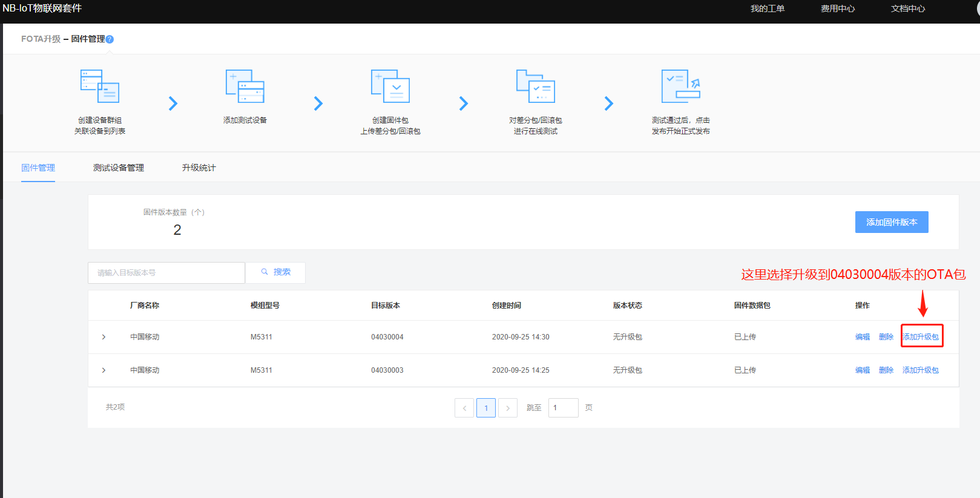Expand the 04030003 firmware row
980x498 pixels.
104,370
